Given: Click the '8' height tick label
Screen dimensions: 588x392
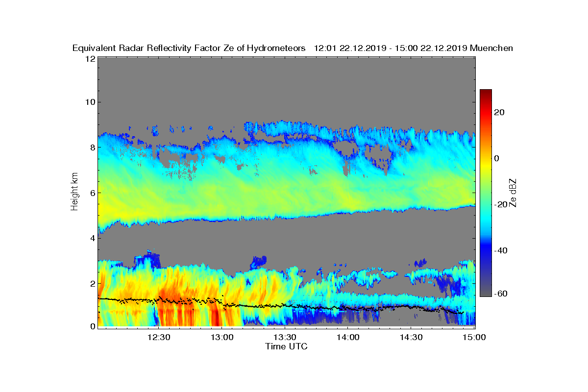Looking at the screenshot, I should tap(92, 147).
